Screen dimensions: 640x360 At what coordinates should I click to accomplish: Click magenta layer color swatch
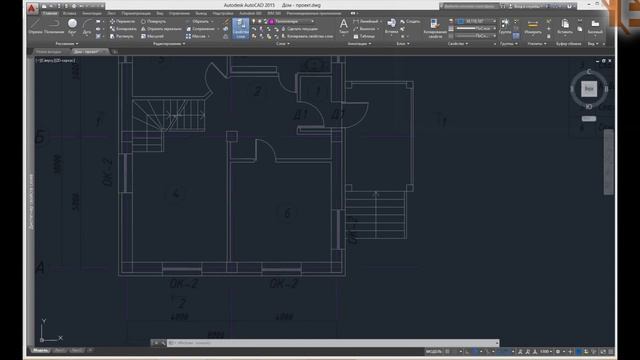click(271, 21)
